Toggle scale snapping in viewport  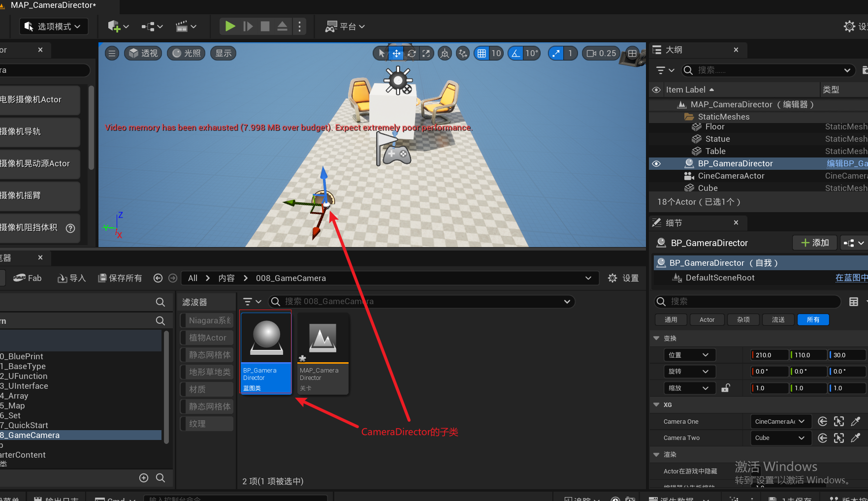tap(556, 53)
